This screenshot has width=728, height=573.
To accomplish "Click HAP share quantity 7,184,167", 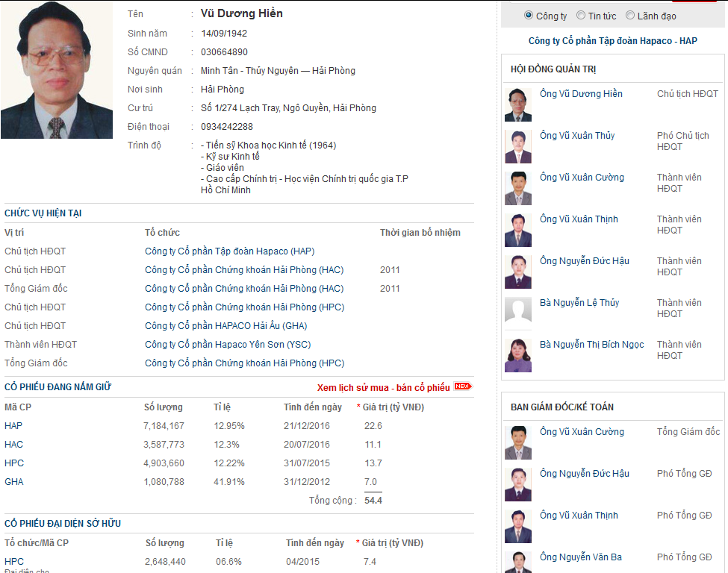I will 164,425.
